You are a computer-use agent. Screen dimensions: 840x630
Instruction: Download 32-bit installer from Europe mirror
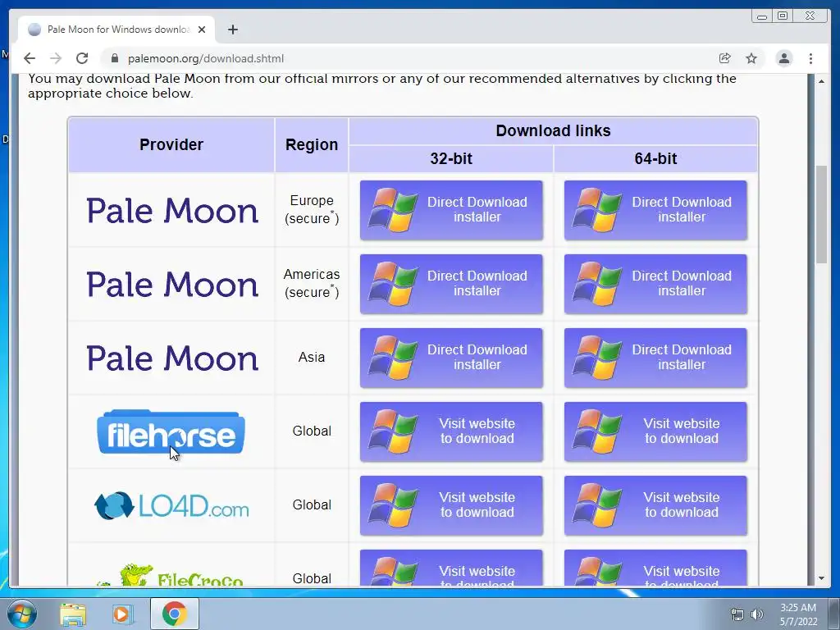[x=451, y=210]
